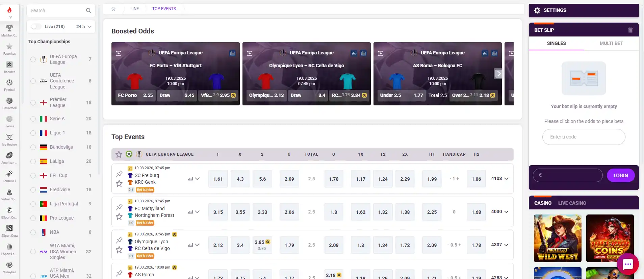The width and height of the screenshot is (644, 279).
Task: Expand 4307 more markets for Olympique Lyon
Action: 500,245
